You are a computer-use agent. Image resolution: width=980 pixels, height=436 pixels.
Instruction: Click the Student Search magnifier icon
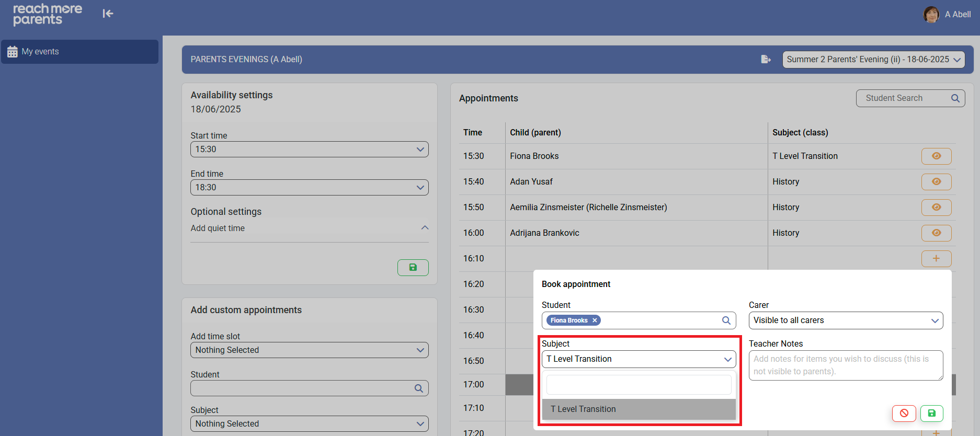[955, 98]
